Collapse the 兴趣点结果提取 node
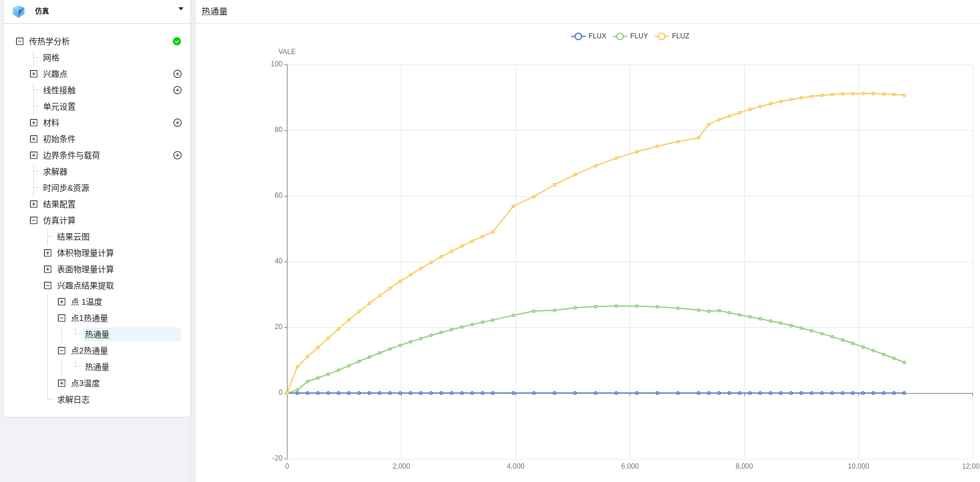 [x=48, y=285]
